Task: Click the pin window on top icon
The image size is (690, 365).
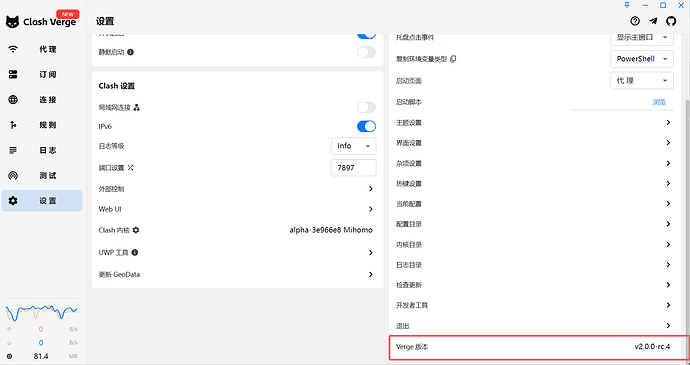Action: click(x=627, y=5)
